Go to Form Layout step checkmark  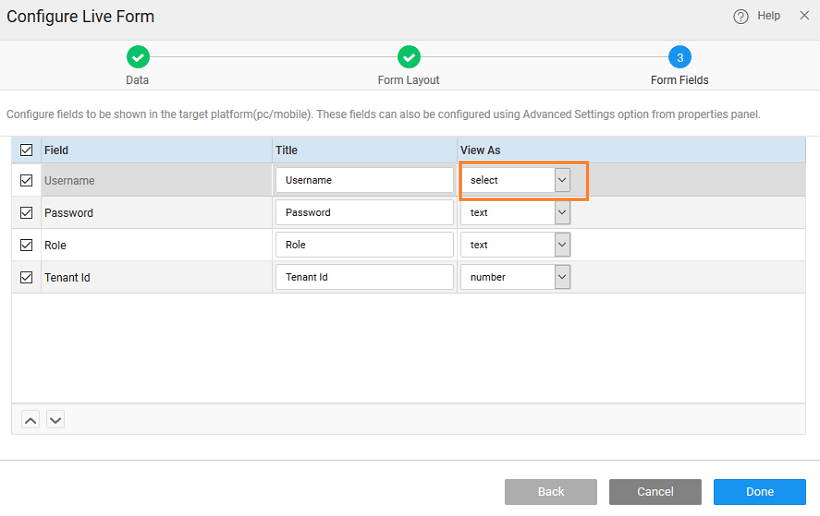pos(408,57)
